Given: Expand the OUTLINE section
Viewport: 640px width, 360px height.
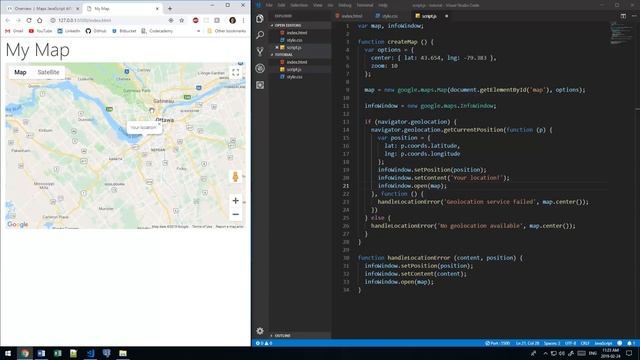Looking at the screenshot, I should pos(301,336).
